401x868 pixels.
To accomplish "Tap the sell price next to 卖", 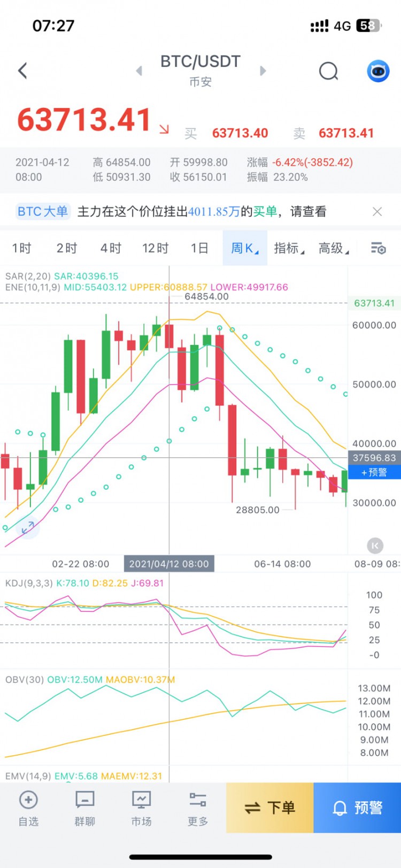I will pyautogui.click(x=346, y=133).
